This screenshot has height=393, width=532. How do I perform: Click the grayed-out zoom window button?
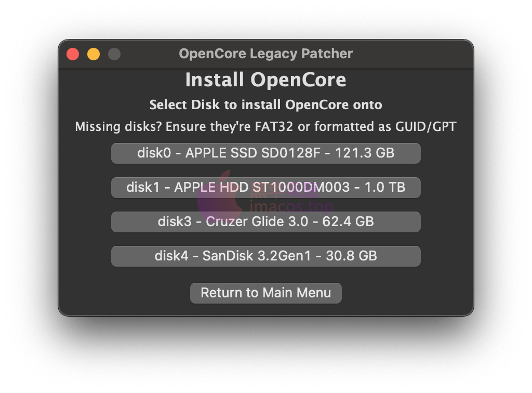[x=114, y=54]
